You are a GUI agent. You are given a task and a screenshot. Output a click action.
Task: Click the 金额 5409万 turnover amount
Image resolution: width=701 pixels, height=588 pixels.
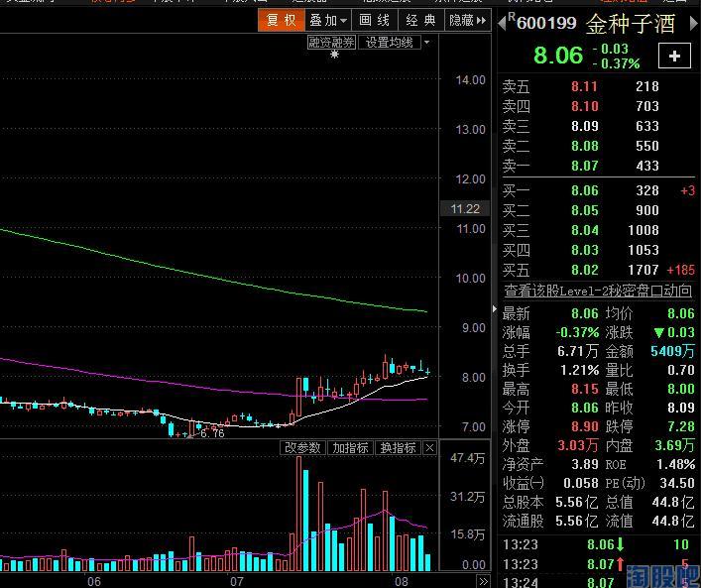673,351
